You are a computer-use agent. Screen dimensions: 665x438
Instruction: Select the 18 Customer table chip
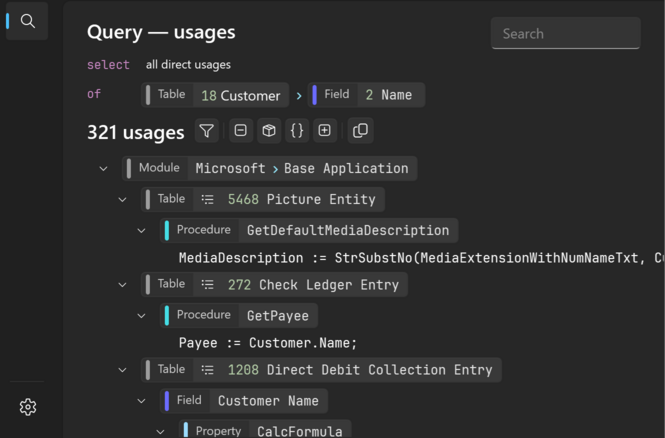(215, 95)
